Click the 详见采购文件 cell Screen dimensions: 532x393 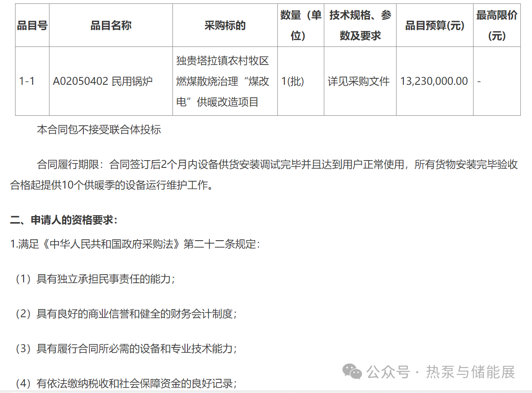[x=359, y=81]
